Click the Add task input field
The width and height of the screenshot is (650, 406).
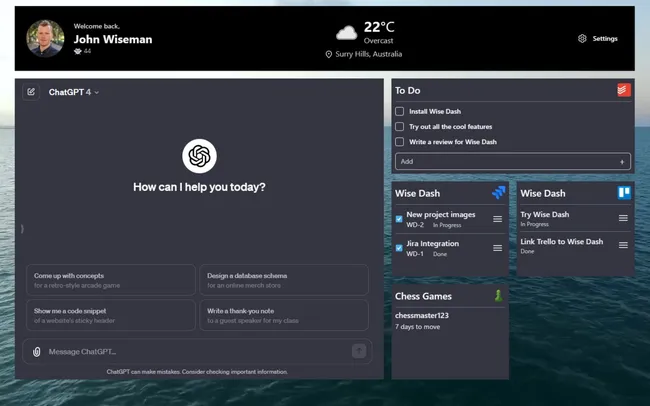[505, 161]
